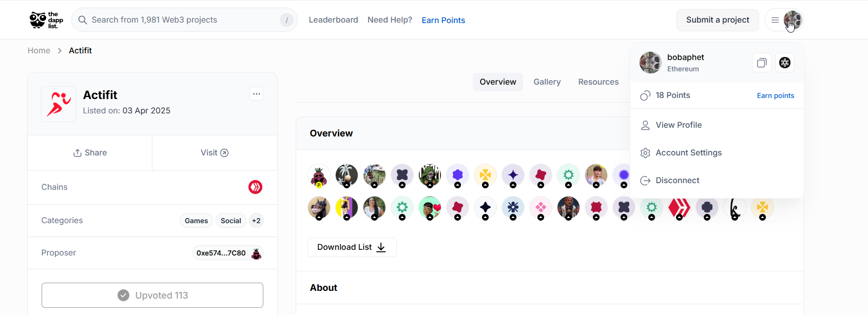868x315 pixels.
Task: Copy bobaphet wallet address icon
Action: point(762,63)
